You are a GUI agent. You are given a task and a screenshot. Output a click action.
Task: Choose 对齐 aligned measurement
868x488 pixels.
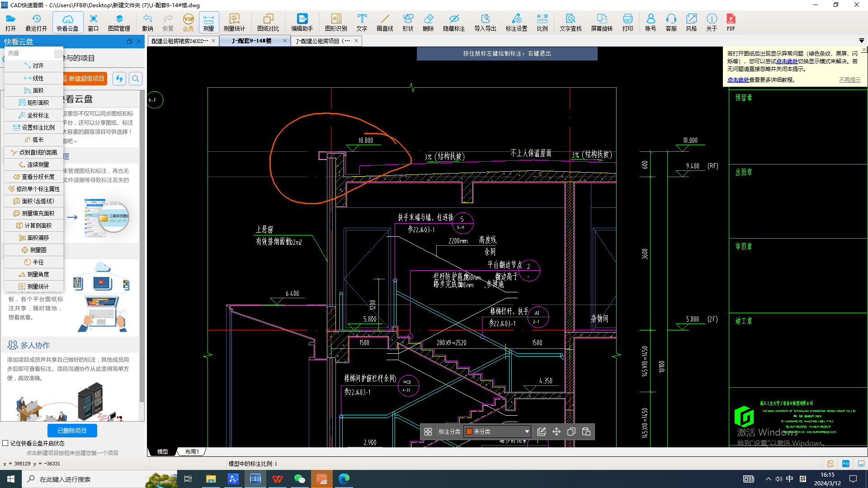tap(34, 66)
